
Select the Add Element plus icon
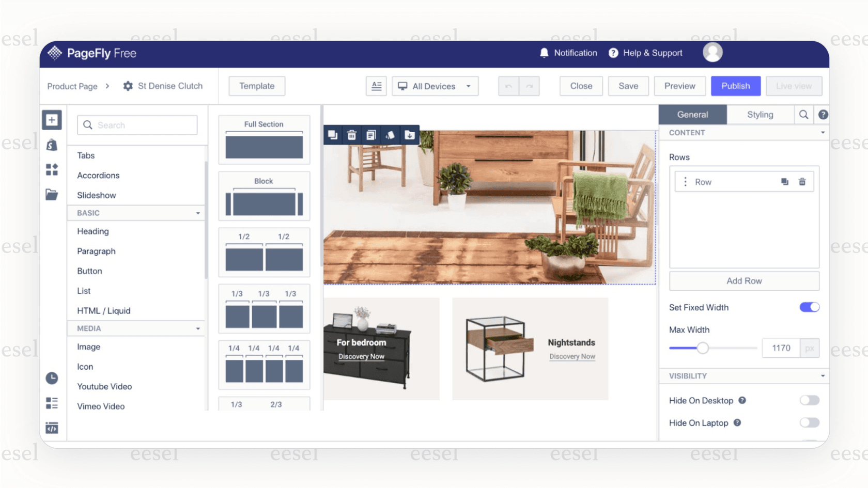click(52, 120)
